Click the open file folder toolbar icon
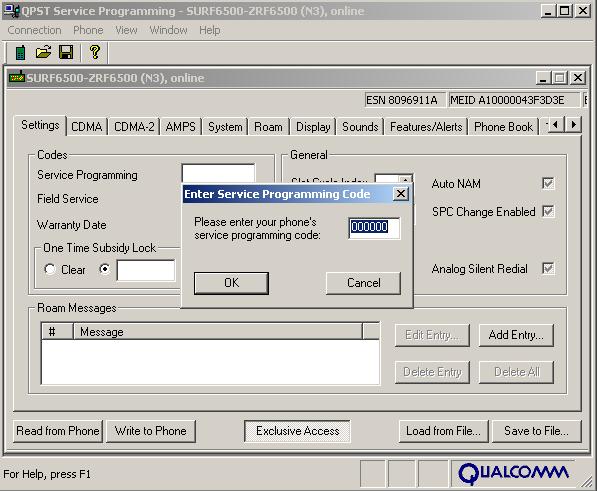The image size is (597, 491). click(43, 52)
